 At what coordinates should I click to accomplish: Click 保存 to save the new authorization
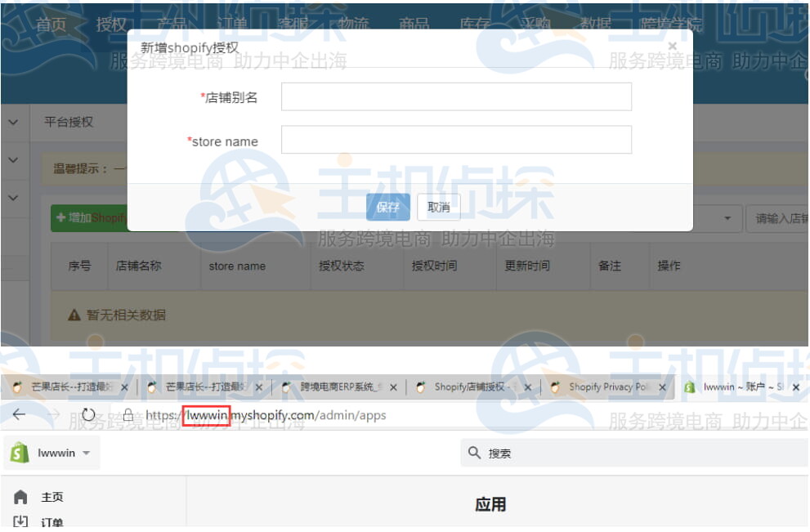387,207
